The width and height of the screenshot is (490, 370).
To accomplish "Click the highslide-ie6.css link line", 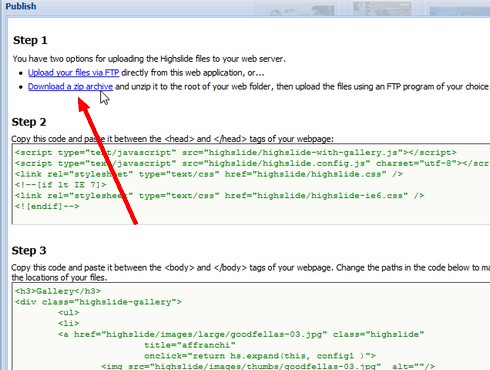I will tap(219, 195).
